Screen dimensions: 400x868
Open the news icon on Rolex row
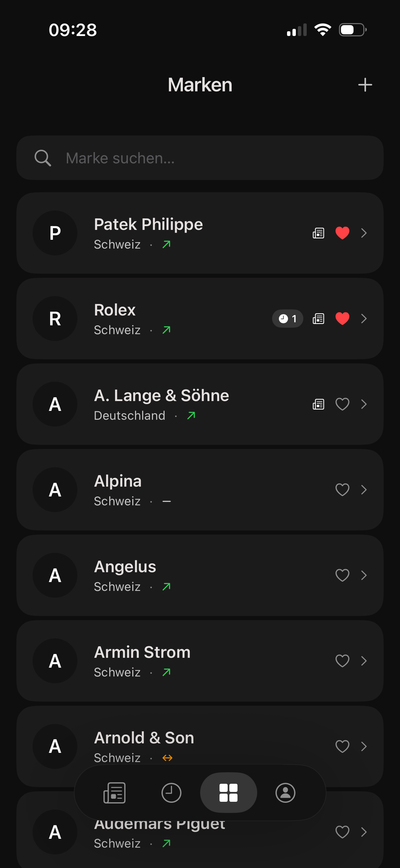(318, 319)
